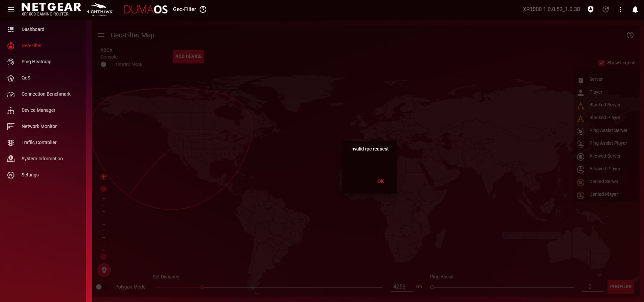644x302 pixels.
Task: Click the DUMAOS logo
Action: click(146, 9)
